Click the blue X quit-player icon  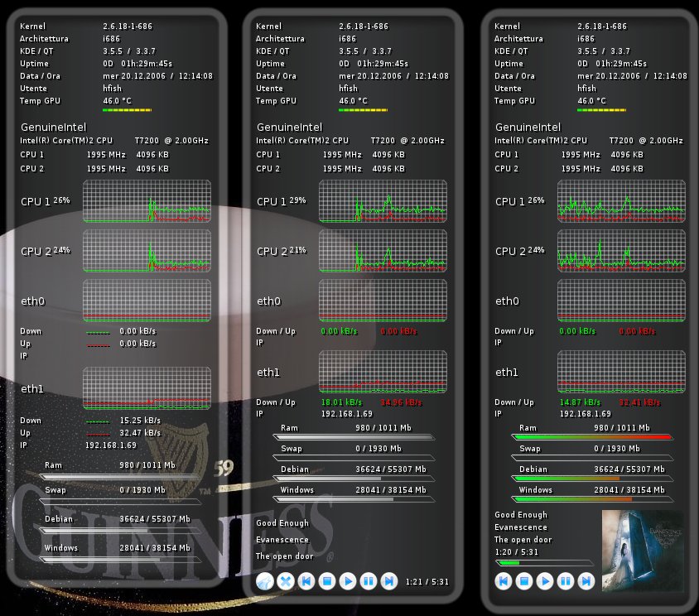[x=285, y=581]
